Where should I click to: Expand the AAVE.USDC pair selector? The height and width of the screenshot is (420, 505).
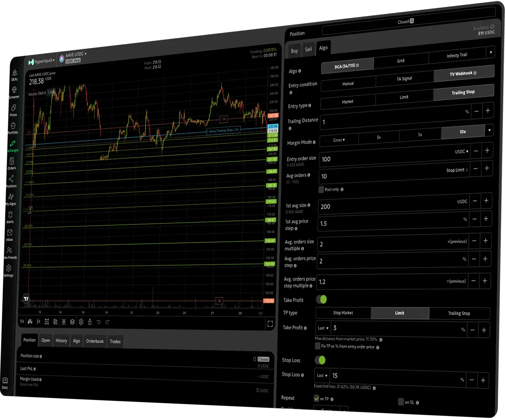76,54
